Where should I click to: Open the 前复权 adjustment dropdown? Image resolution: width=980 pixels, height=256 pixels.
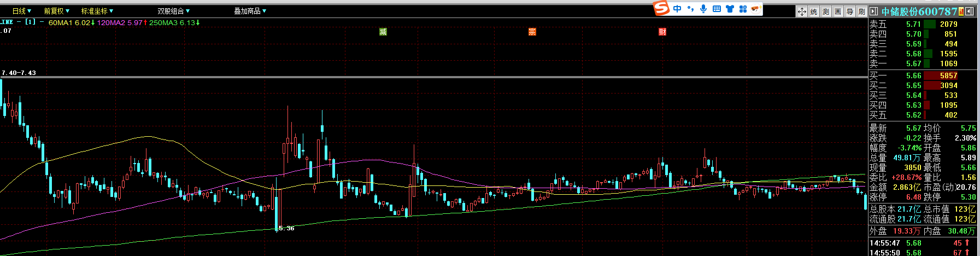point(57,11)
